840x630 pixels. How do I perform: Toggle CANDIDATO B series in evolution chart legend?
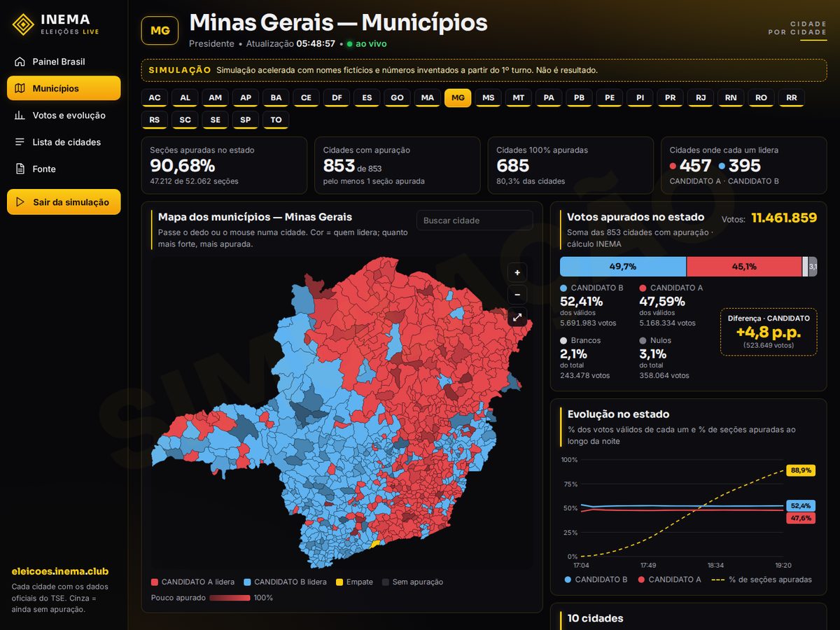click(596, 580)
